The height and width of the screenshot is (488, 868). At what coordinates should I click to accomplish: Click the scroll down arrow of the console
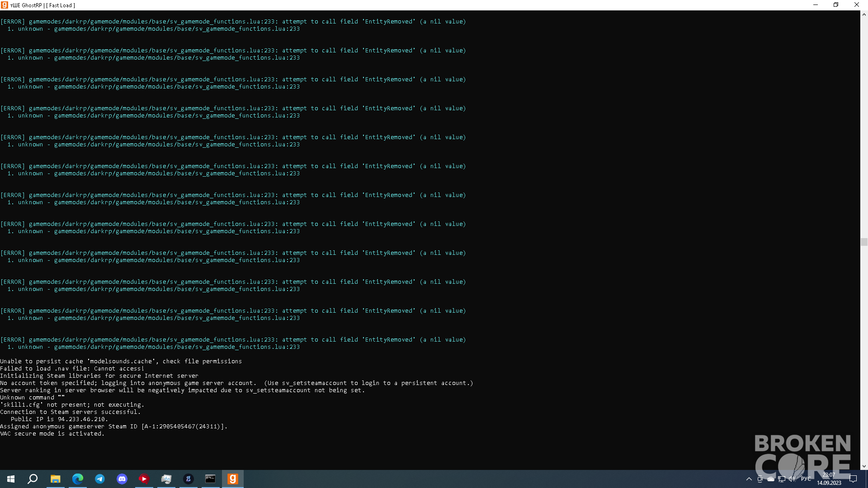[x=864, y=466]
